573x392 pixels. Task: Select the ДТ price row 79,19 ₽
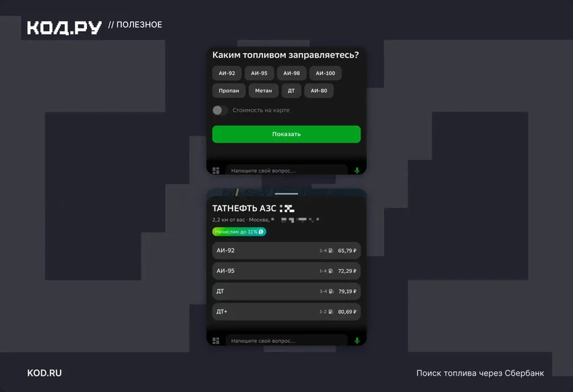286,291
